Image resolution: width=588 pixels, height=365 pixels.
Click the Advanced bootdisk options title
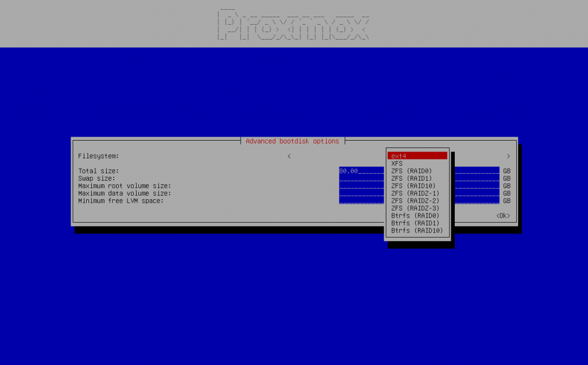(x=292, y=141)
